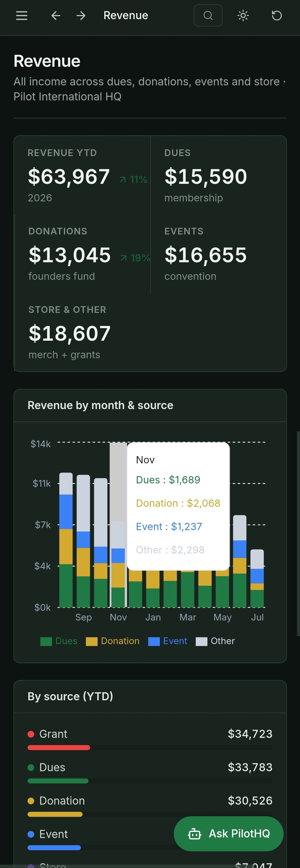This screenshot has height=868, width=300.
Task: Select the Revenue YTD $63,967 card
Action: pos(82,175)
